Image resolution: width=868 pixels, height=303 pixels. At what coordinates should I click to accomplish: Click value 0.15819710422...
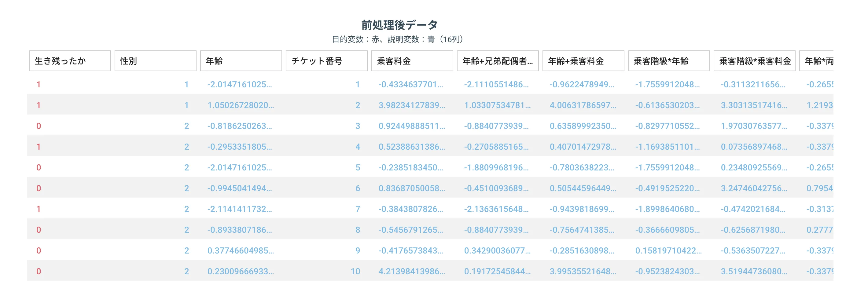(x=668, y=250)
